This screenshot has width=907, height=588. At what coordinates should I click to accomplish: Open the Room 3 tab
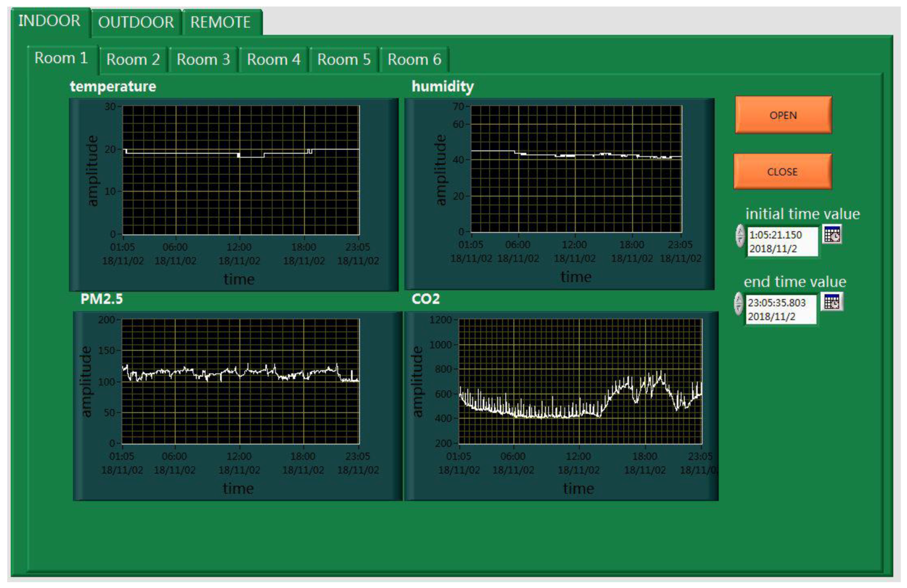[x=203, y=59]
